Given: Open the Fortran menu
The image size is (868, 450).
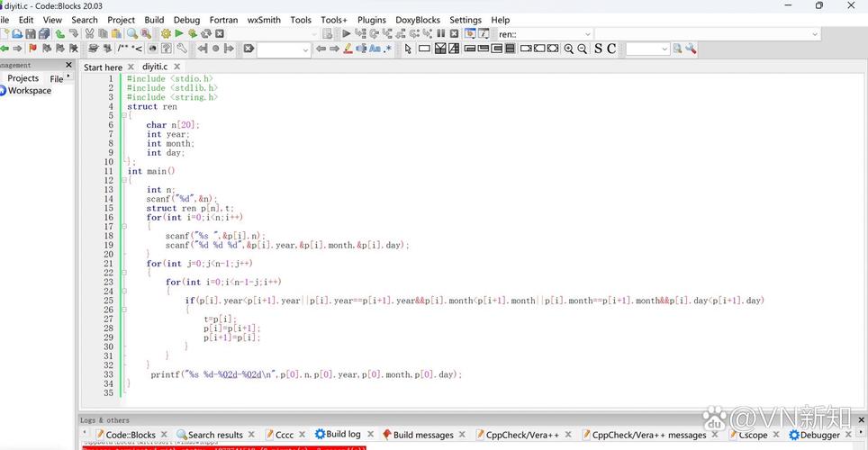Looking at the screenshot, I should tap(223, 20).
